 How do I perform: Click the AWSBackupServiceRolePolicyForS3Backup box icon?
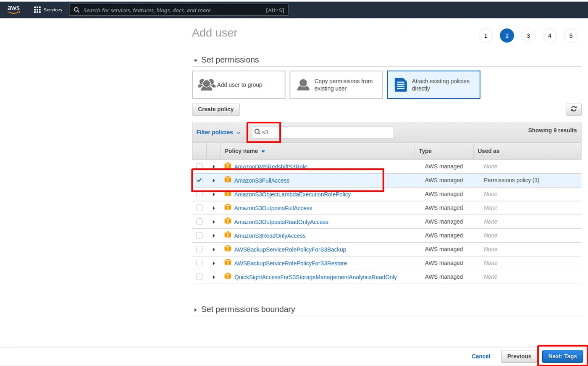(x=228, y=249)
